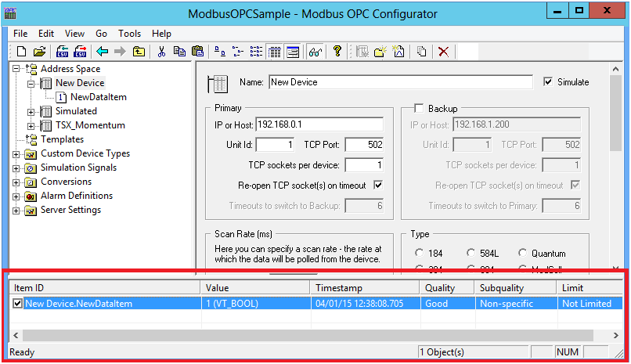Screen dimensions: 631x364
Task: Click the Primary TCP Port field
Action: (x=364, y=145)
